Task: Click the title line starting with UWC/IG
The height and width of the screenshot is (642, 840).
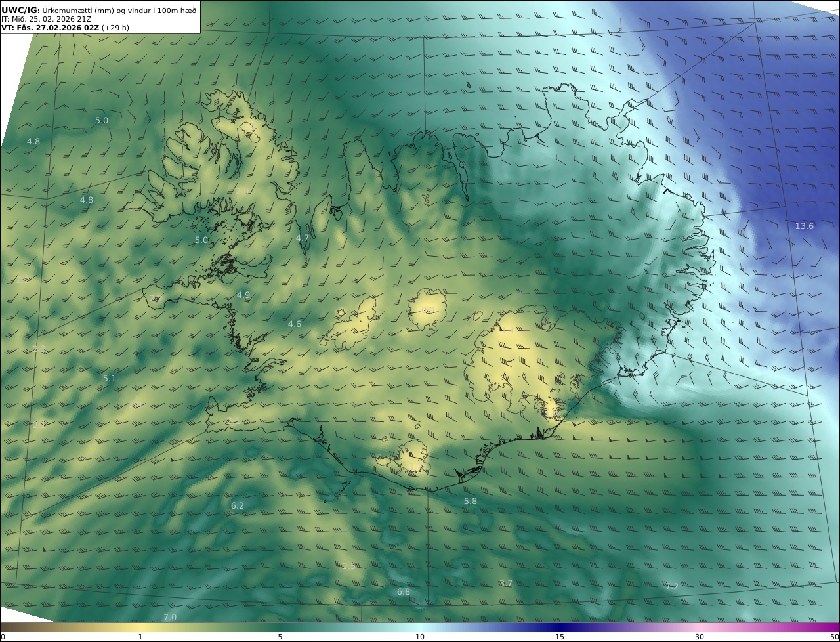Action: [98, 10]
